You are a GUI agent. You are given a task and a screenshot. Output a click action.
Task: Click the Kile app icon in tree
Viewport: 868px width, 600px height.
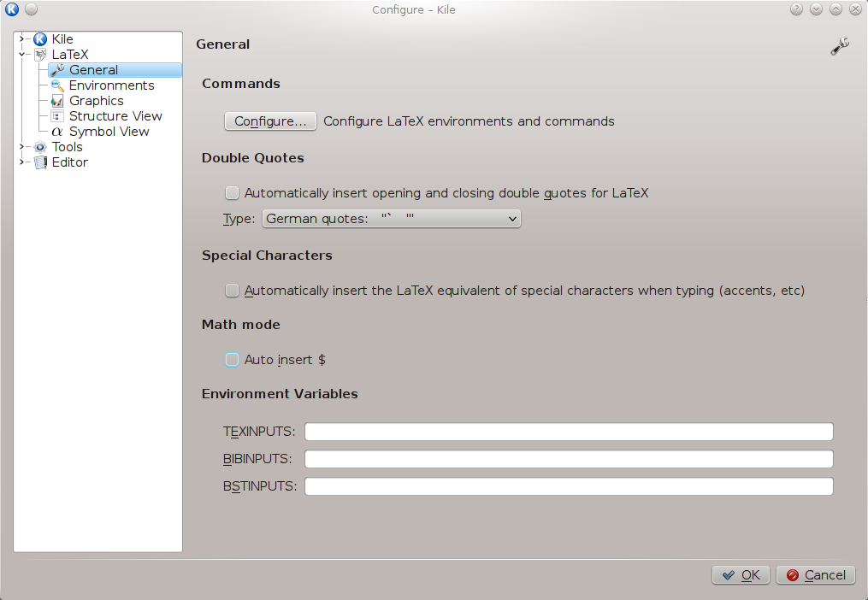coord(40,38)
